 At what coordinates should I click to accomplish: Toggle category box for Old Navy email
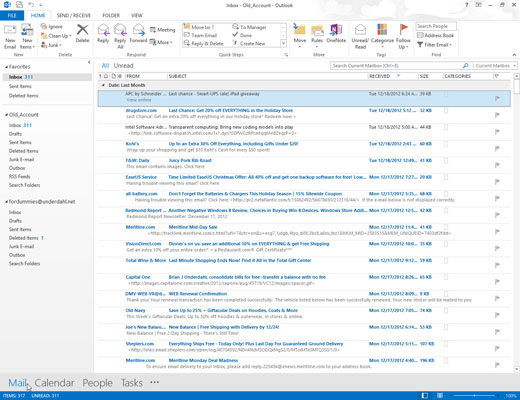pos(446,311)
